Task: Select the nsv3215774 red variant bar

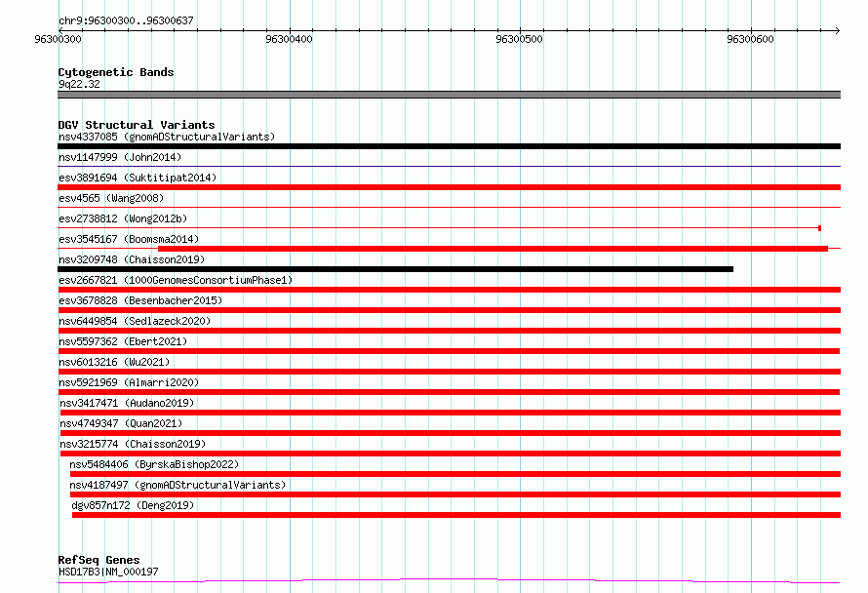Action: 450,454
